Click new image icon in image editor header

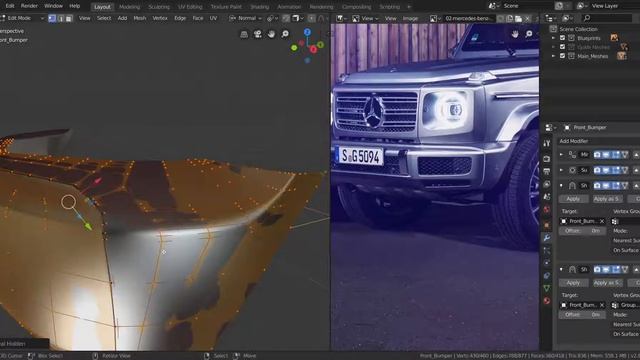pyautogui.click(x=510, y=19)
